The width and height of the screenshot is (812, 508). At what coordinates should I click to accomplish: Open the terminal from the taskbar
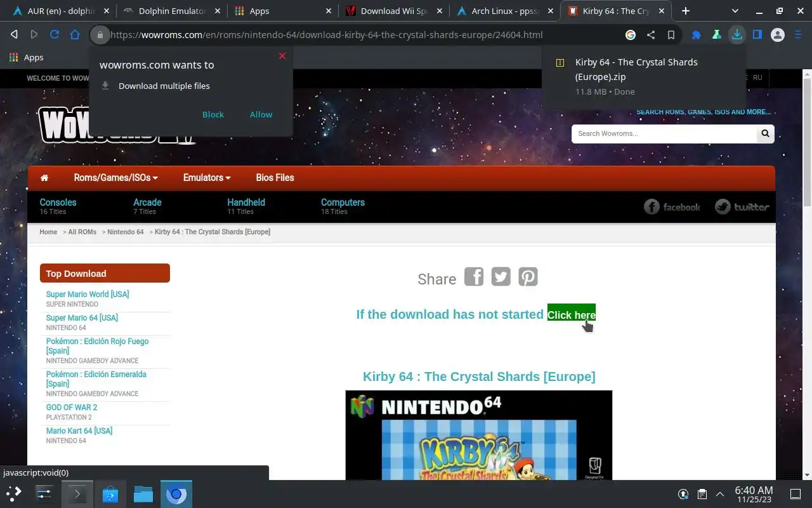pyautogui.click(x=77, y=493)
